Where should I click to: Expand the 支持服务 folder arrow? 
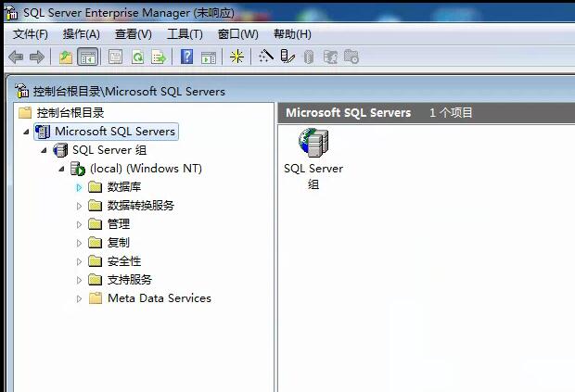[79, 280]
